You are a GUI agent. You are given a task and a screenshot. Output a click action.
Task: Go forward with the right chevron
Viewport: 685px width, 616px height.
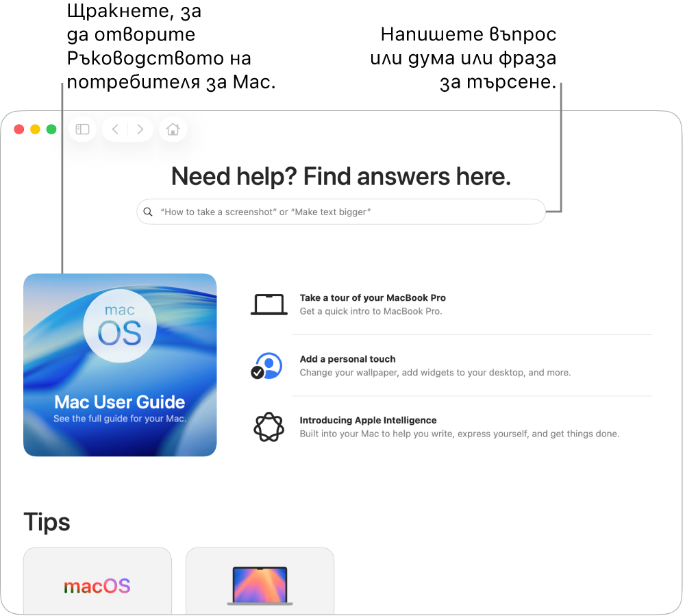coord(140,130)
